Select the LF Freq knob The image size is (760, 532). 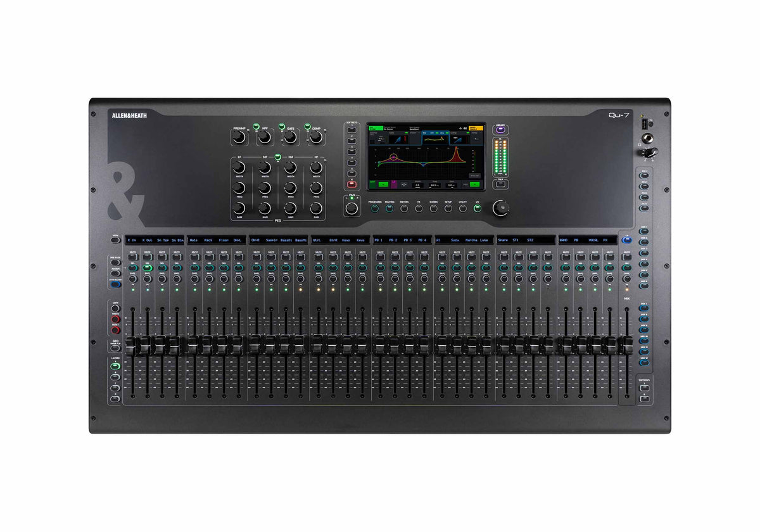[239, 188]
